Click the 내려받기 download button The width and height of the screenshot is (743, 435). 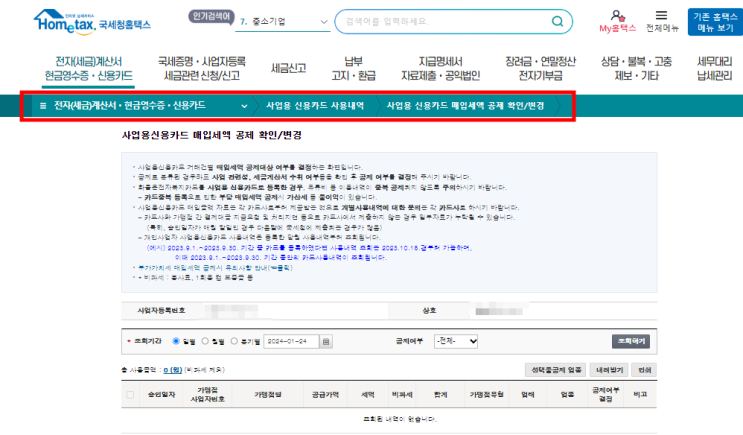(x=609, y=370)
